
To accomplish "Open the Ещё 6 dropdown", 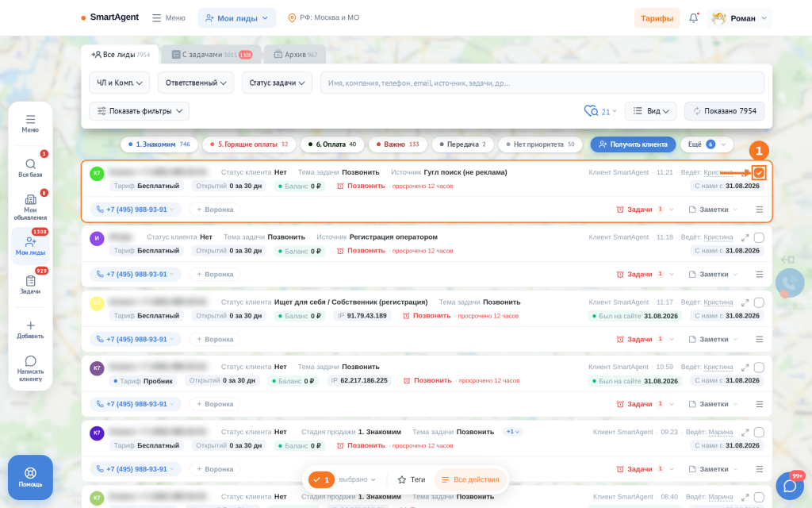I will pos(707,144).
